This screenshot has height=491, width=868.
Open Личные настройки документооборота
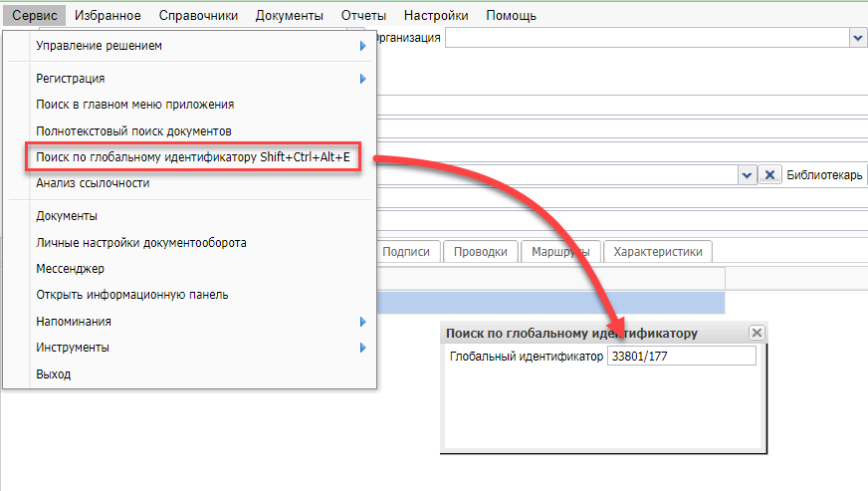tap(141, 242)
